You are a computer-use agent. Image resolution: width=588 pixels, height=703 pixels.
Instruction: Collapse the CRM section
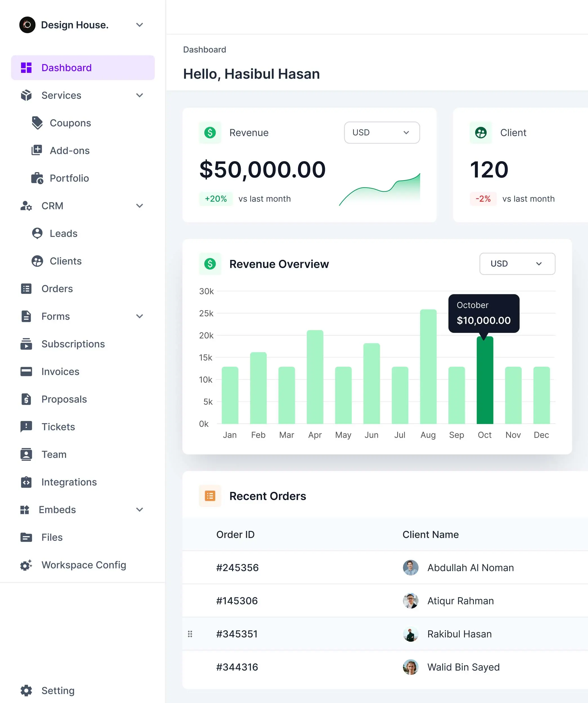pos(140,206)
